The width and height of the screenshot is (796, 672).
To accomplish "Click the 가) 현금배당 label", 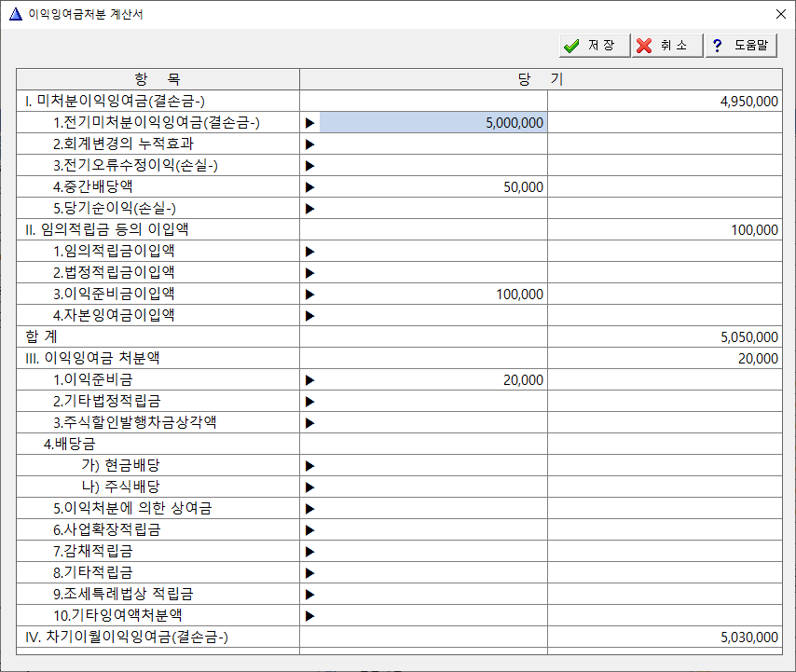I will pyautogui.click(x=121, y=465).
